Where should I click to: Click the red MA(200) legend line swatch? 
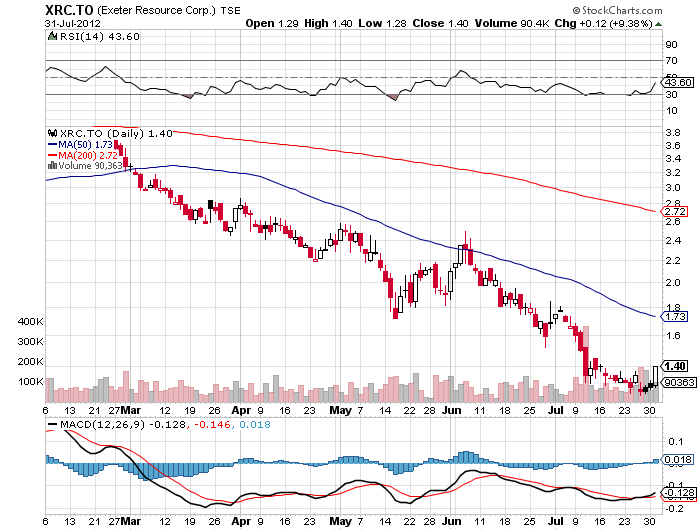pos(52,155)
